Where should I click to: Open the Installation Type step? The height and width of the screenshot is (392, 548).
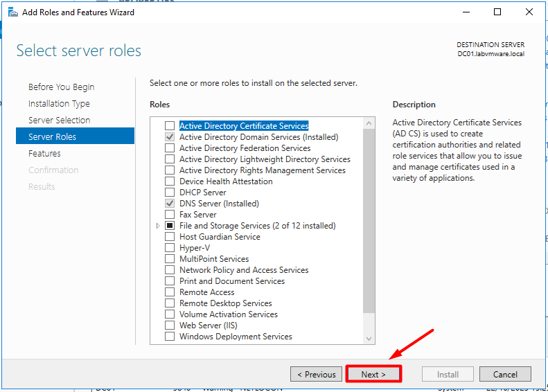coord(59,104)
